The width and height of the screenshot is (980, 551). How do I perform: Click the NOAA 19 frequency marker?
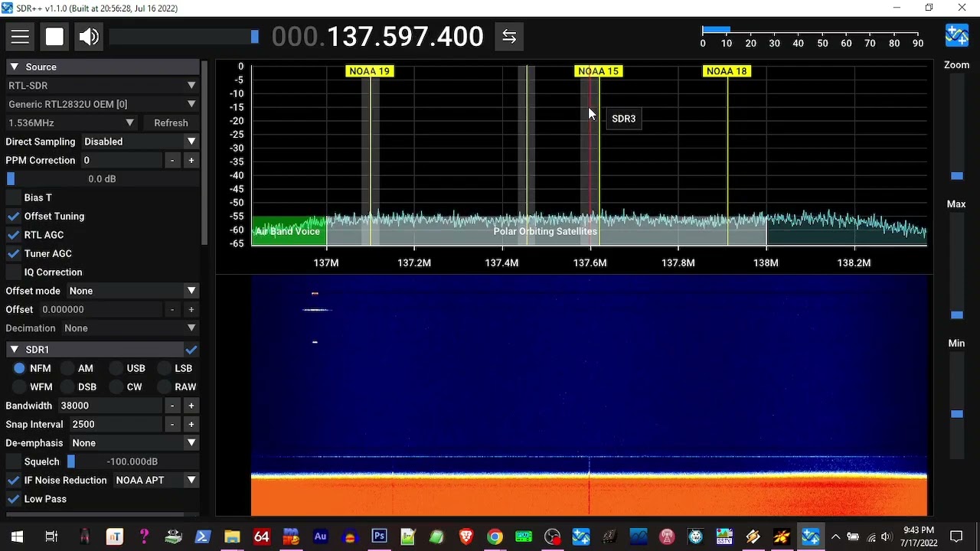[370, 71]
